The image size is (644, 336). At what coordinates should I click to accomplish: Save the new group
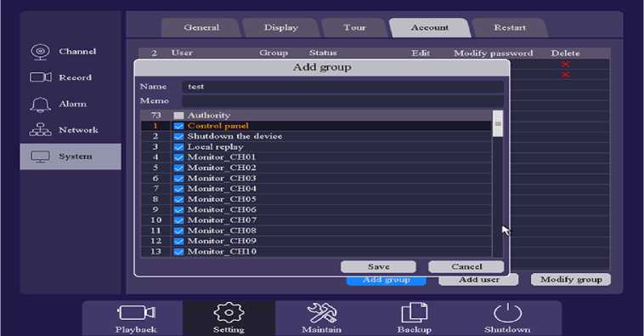click(378, 267)
